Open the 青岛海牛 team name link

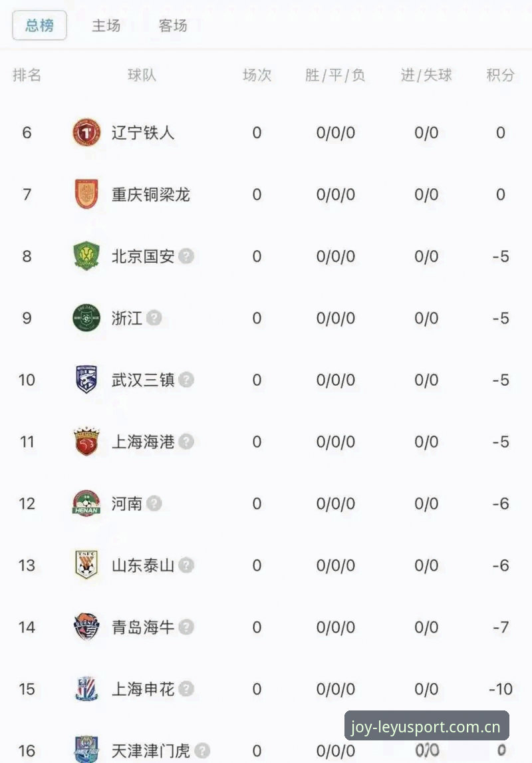tap(143, 627)
